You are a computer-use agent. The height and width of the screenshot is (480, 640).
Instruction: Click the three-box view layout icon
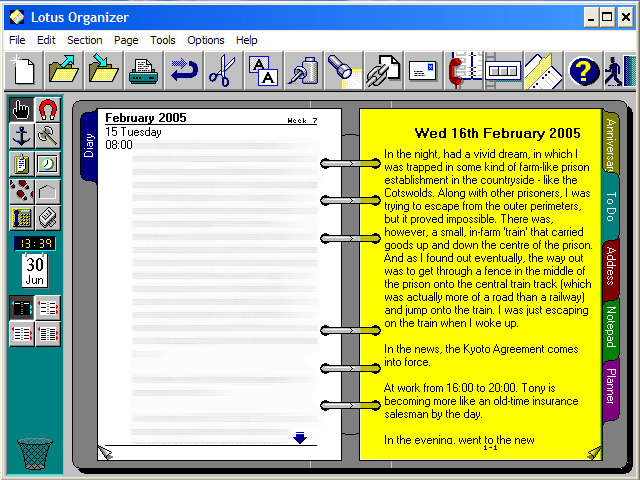(x=504, y=71)
